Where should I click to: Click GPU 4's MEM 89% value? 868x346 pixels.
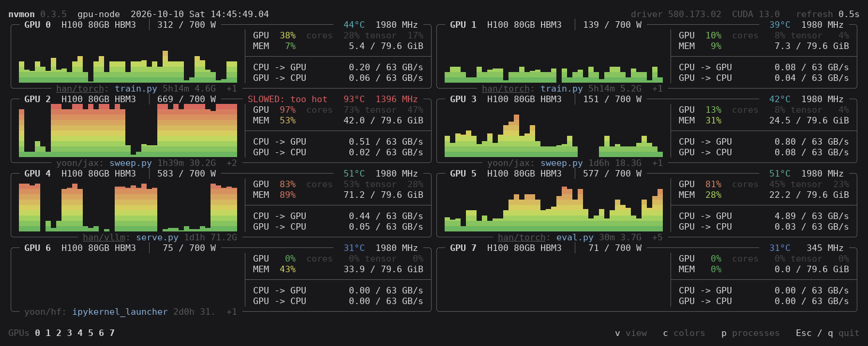(288, 195)
